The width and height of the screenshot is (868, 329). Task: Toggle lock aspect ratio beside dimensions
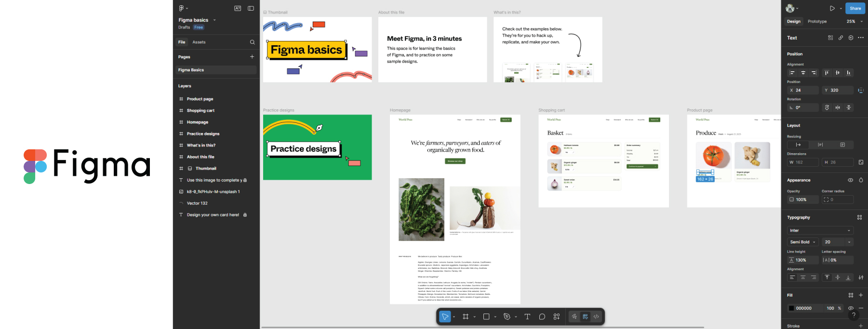pos(861,162)
